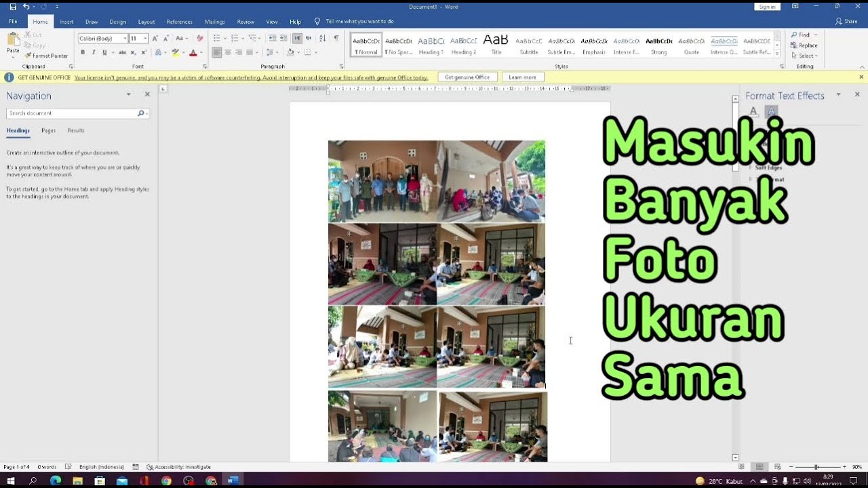Apply the Heading 1 style thumbnail
Screen dimensions: 868x488
431,45
